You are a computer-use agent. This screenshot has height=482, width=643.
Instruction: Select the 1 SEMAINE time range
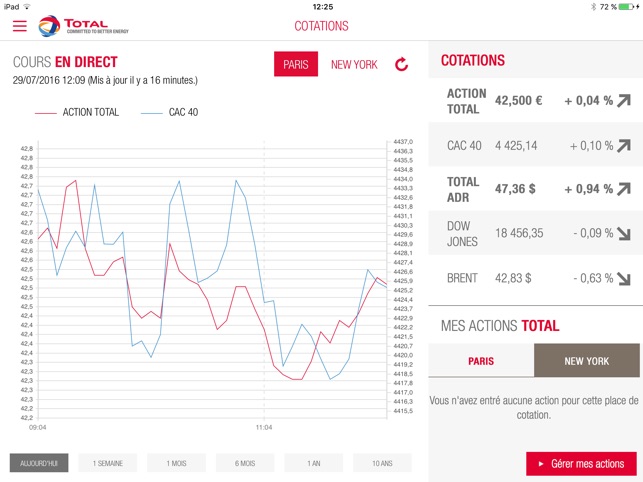pyautogui.click(x=107, y=463)
